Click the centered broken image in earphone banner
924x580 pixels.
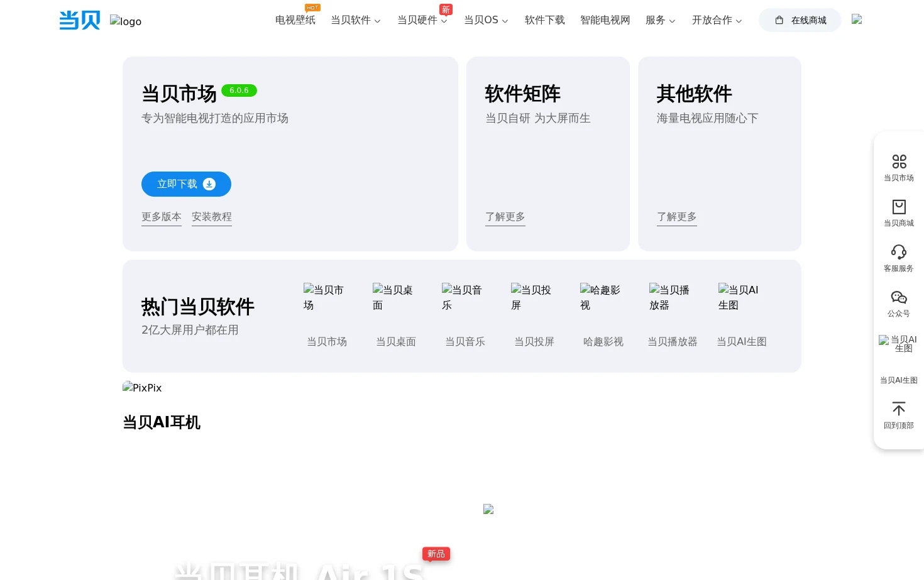(488, 509)
